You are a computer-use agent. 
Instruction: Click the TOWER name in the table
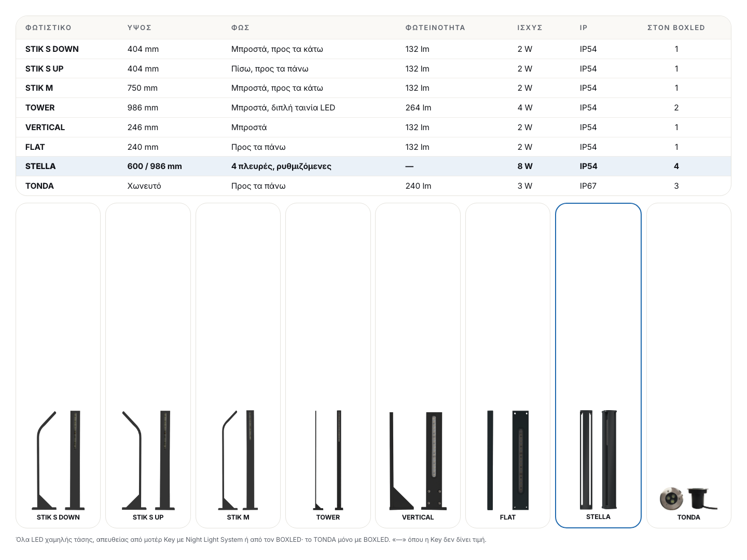tap(40, 108)
